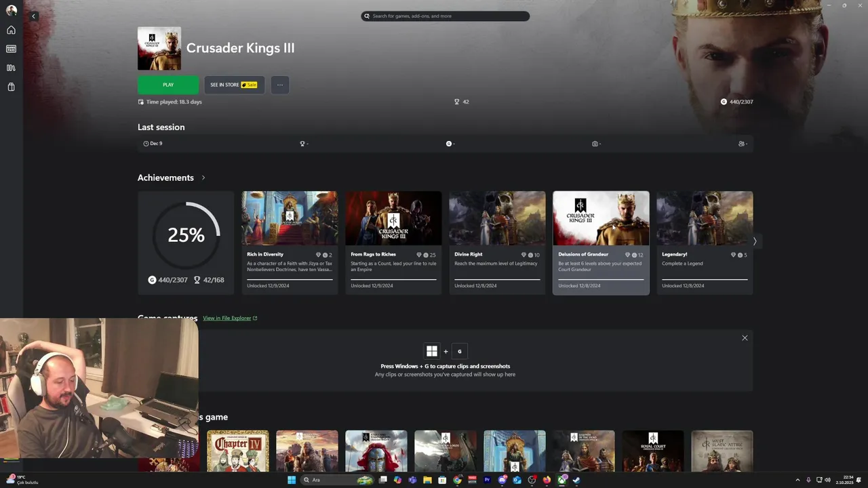Go to Home in the Xbox sidebar
Screen dimensions: 868x488
(11, 30)
